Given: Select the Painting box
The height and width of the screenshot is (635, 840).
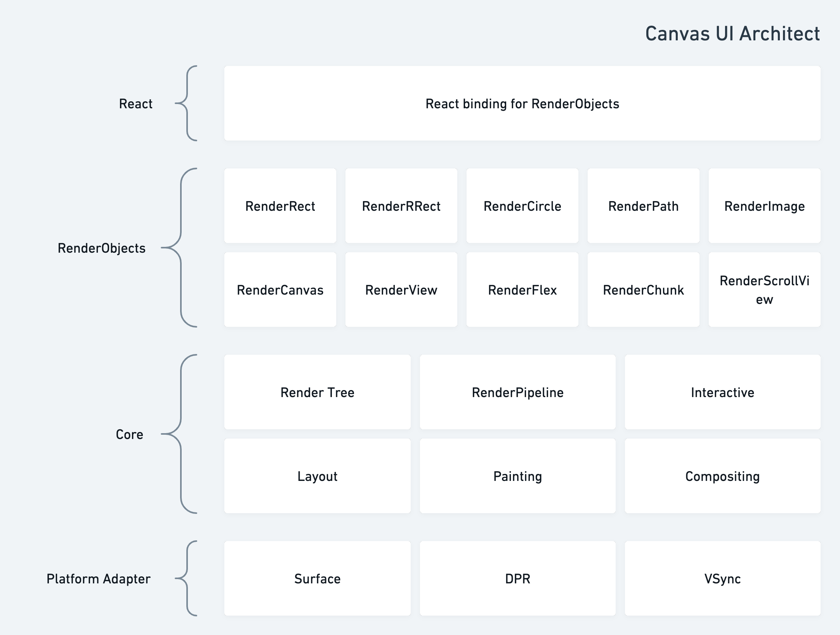Looking at the screenshot, I should pyautogui.click(x=517, y=476).
